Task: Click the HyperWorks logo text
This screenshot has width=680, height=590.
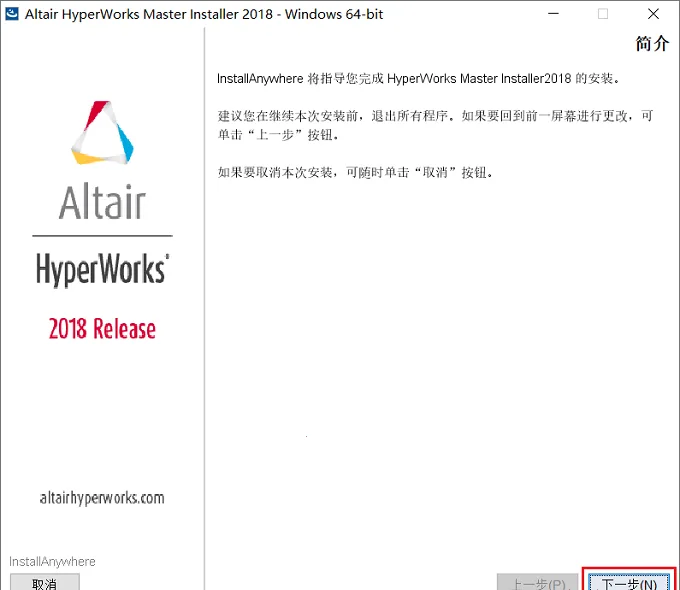Action: pyautogui.click(x=102, y=269)
